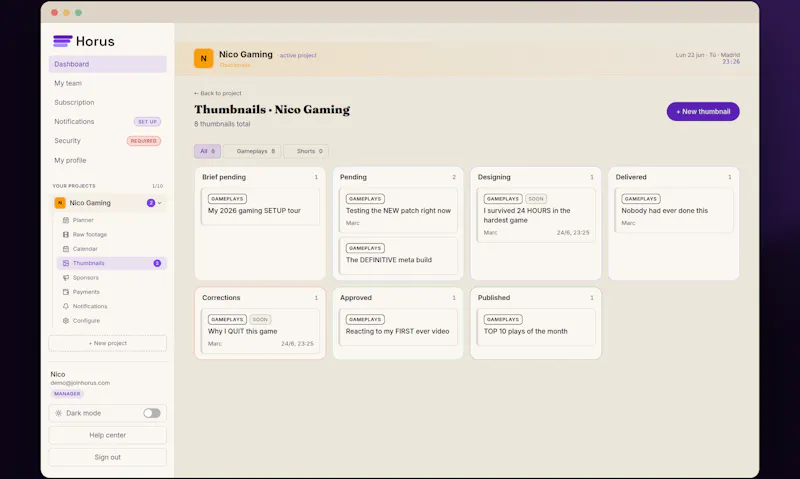Click the project Notifications bell icon
The height and width of the screenshot is (479, 800).
pos(66,306)
